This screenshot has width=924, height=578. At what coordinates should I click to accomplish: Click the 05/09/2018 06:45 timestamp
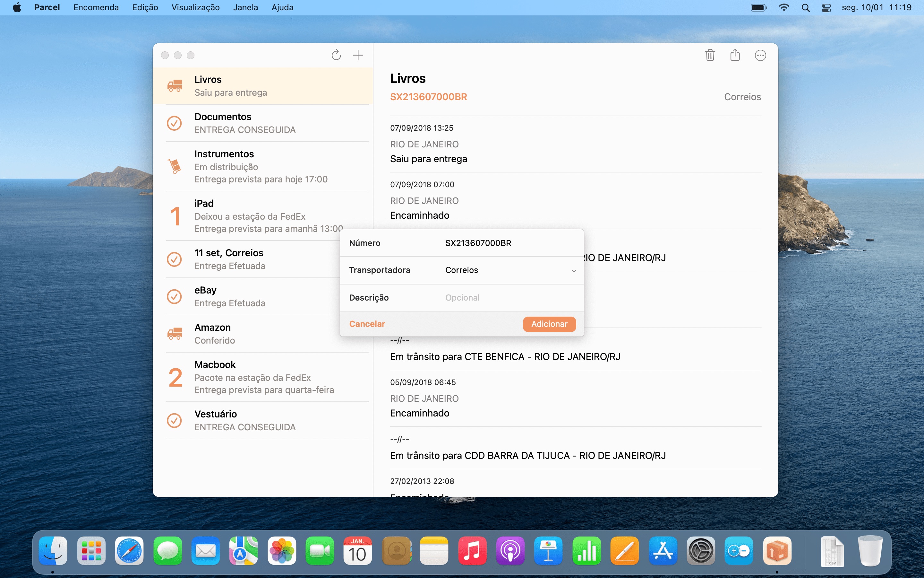pyautogui.click(x=423, y=382)
